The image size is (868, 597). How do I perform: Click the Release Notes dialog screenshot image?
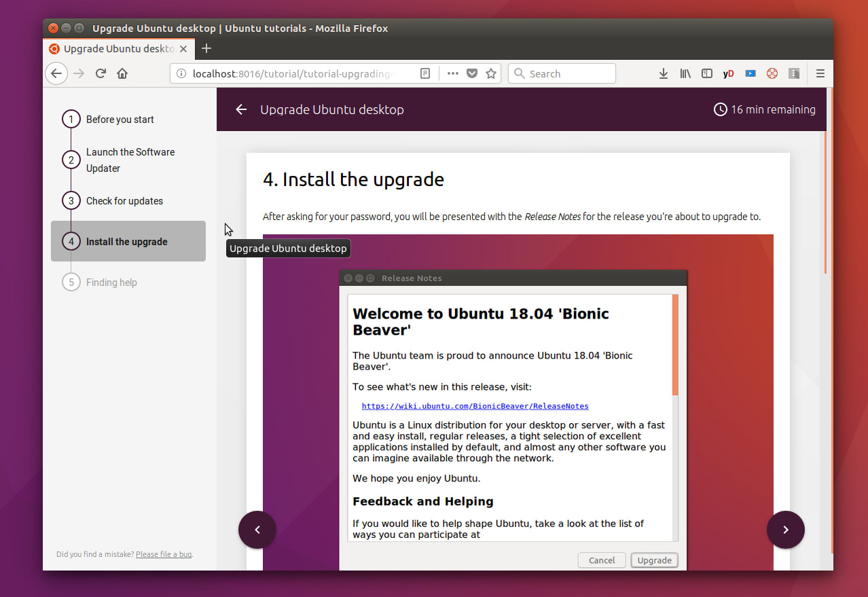518,402
